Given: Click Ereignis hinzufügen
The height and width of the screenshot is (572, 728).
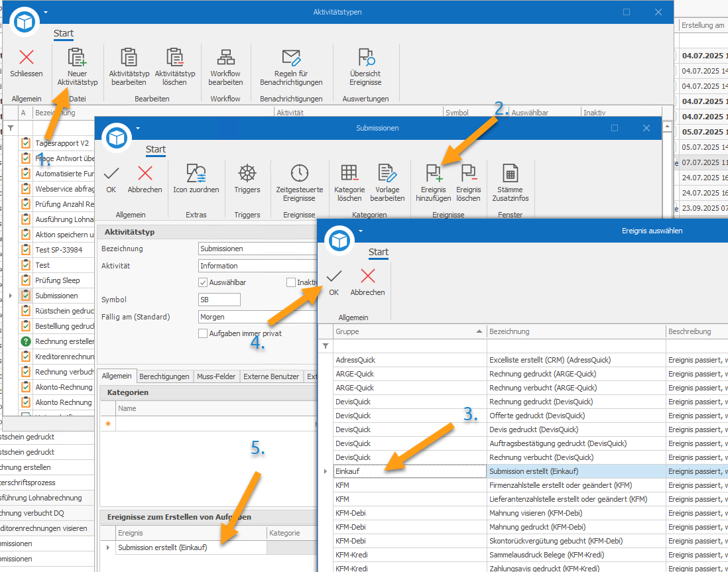Looking at the screenshot, I should click(x=433, y=184).
